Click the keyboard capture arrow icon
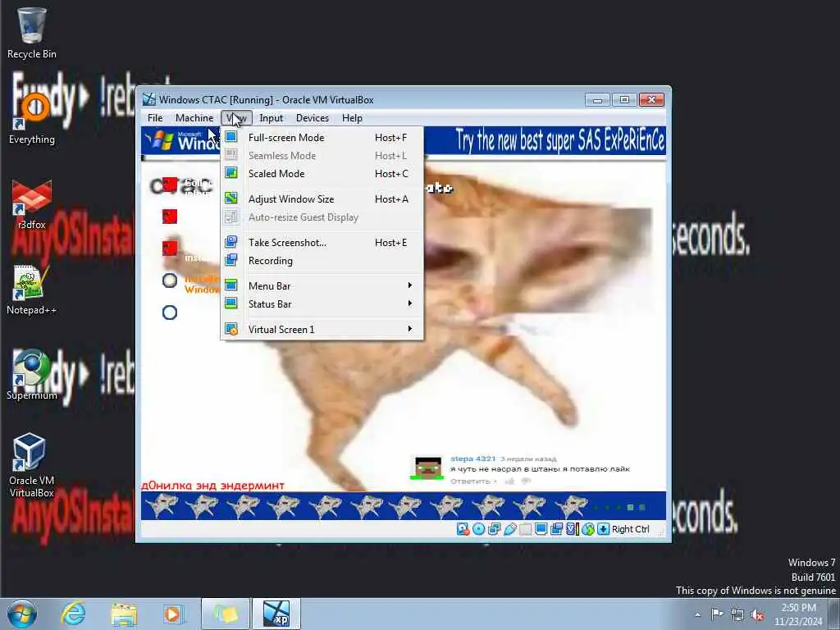The image size is (840, 630). (603, 529)
